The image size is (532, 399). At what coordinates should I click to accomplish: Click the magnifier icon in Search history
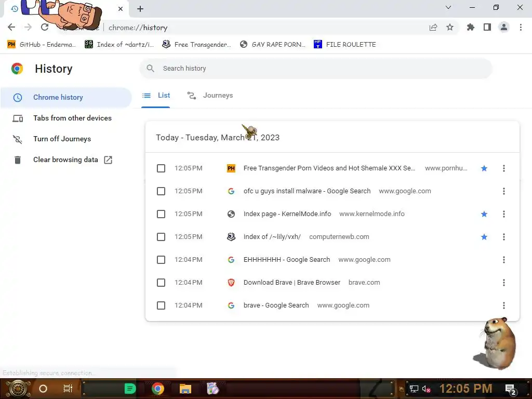150,69
